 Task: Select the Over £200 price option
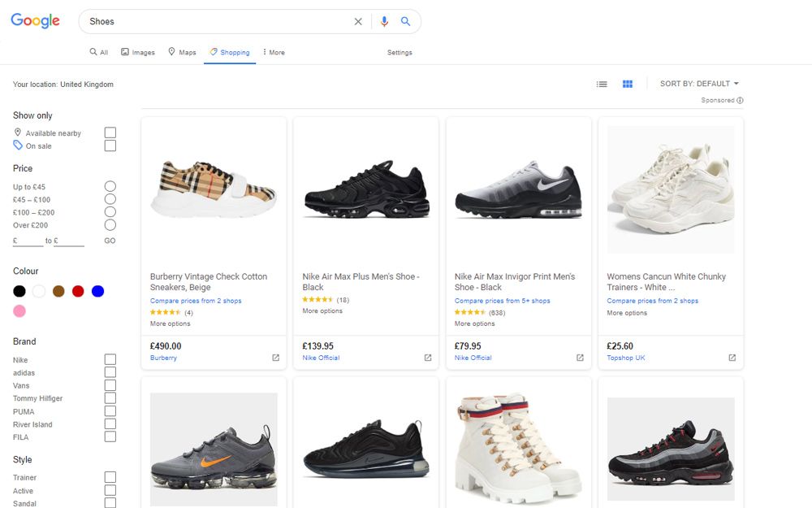point(110,225)
